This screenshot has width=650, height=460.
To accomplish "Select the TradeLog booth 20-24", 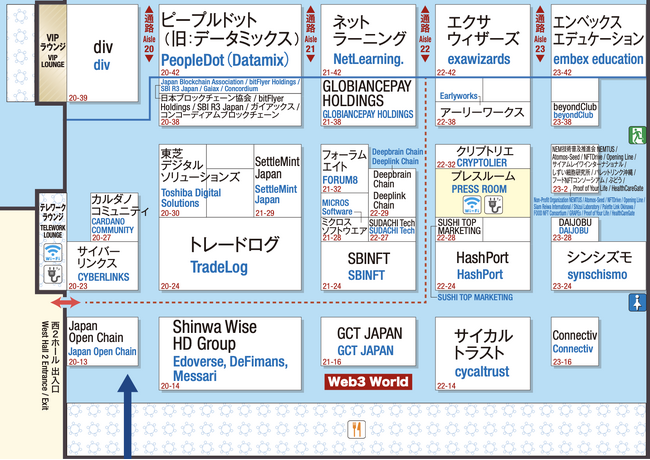I will tap(230, 254).
